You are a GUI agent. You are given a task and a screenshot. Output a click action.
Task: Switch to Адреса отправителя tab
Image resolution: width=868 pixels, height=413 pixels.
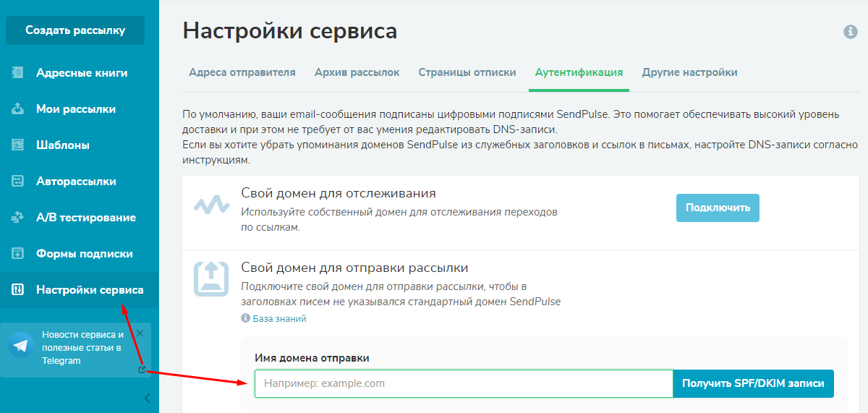click(242, 72)
